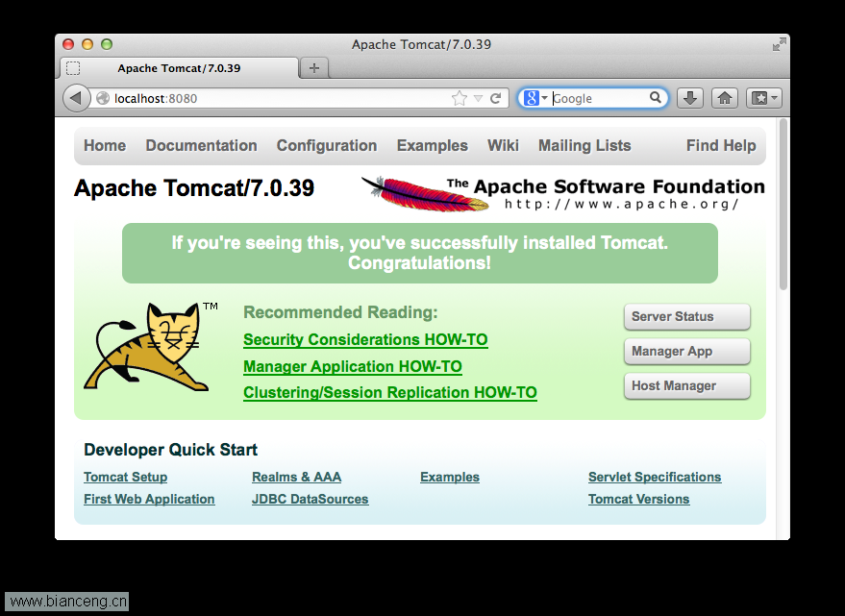Click the Apache Tomcat/7.0.39 page heading
The height and width of the screenshot is (616, 845).
(194, 188)
